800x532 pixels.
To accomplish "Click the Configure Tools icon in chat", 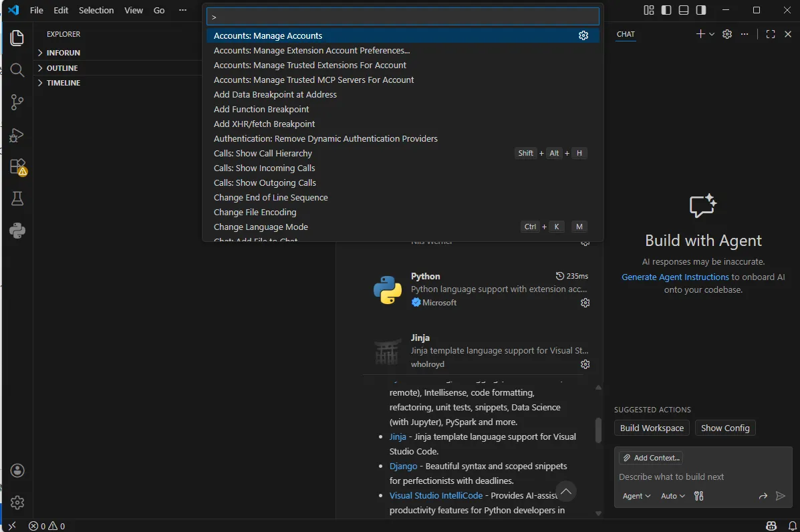I will 699,496.
